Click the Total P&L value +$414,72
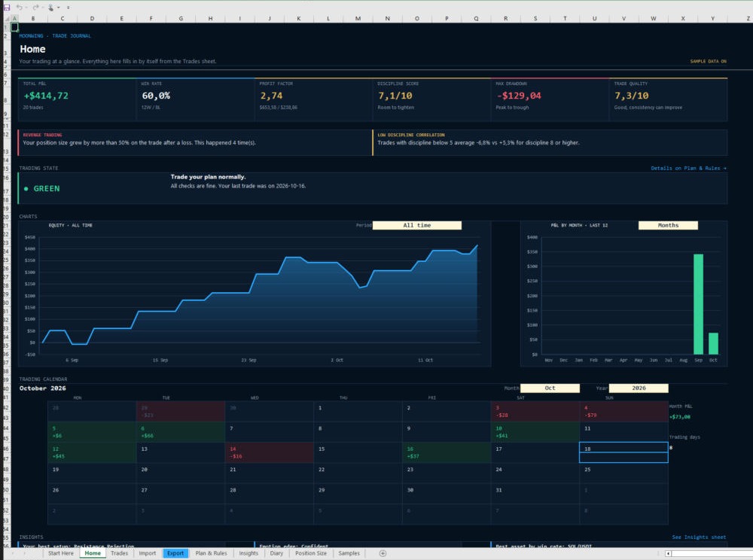 [46, 96]
